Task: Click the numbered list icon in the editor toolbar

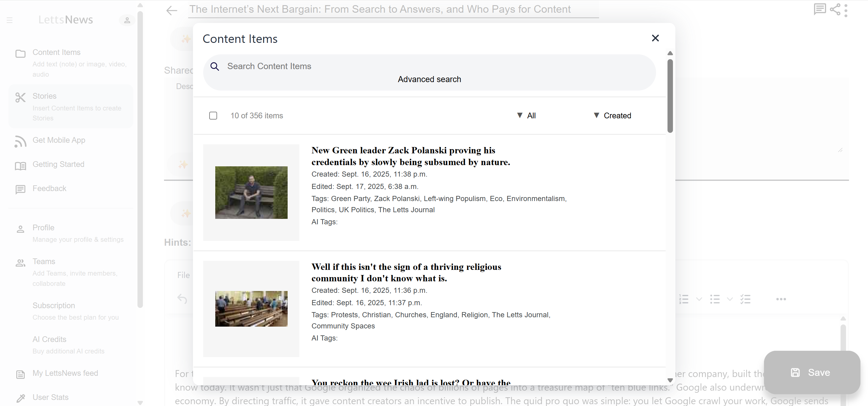Action: pos(684,299)
